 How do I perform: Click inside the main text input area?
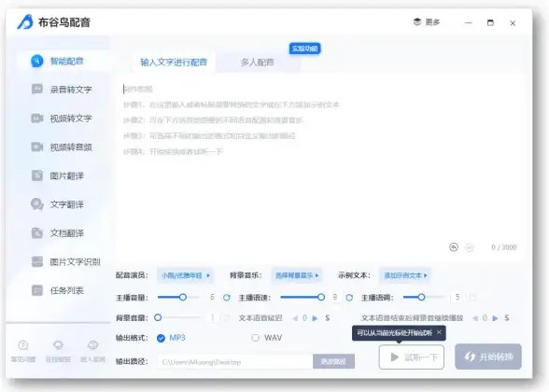(320, 166)
